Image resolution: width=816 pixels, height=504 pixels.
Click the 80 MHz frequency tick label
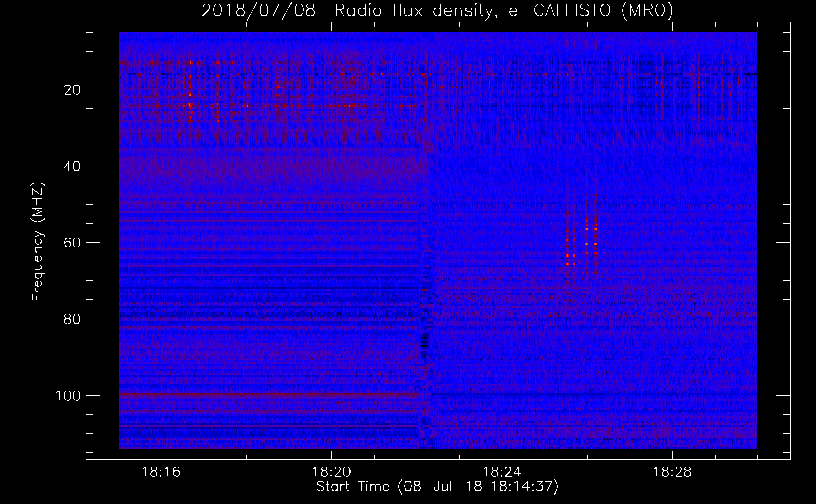coord(73,319)
